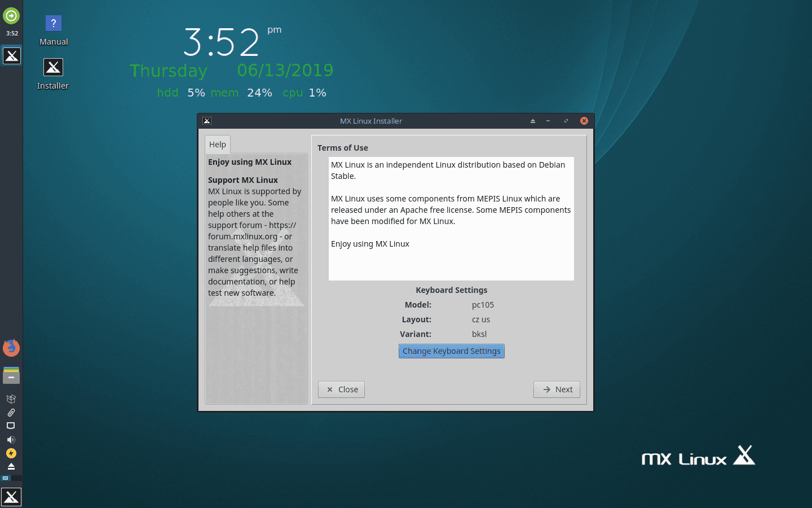Click the Close button in installer
The width and height of the screenshot is (812, 508).
coord(341,389)
